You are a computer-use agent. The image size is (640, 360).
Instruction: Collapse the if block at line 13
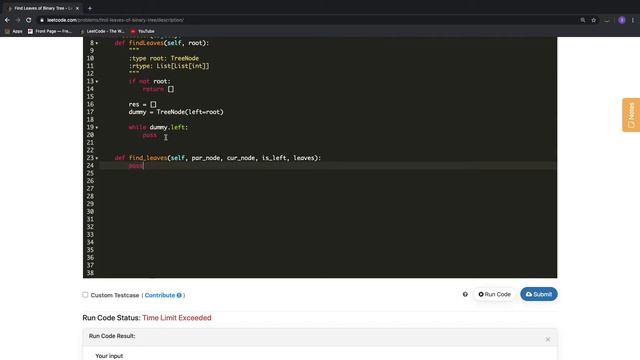[97, 81]
